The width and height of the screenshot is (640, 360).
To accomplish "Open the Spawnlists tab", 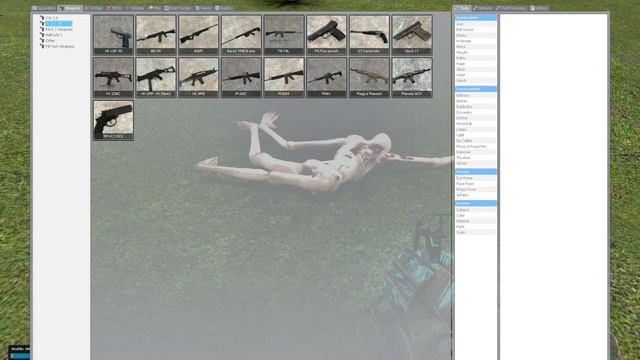I will click(x=44, y=8).
